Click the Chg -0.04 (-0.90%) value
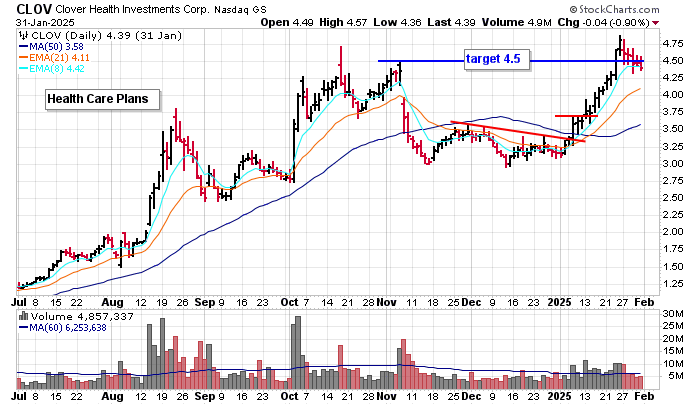The width and height of the screenshot is (700, 405). 604,22
